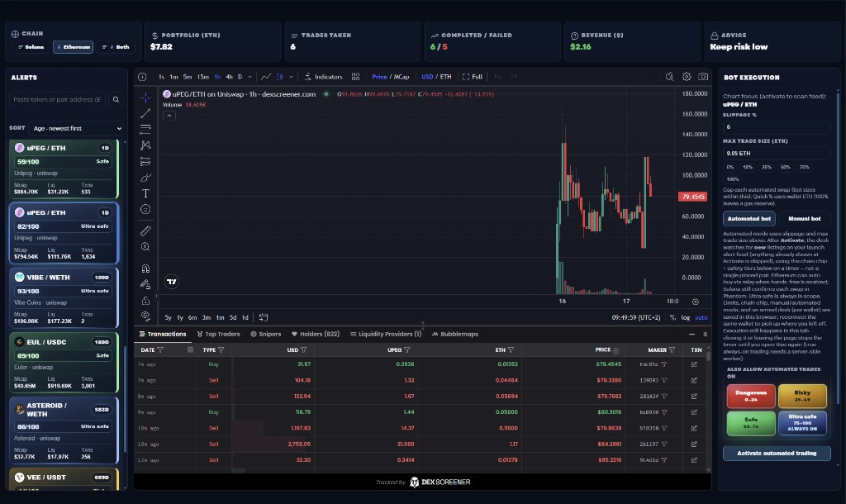Open the timeframe options chevron
Viewport: 846px width, 504px height.
click(250, 77)
